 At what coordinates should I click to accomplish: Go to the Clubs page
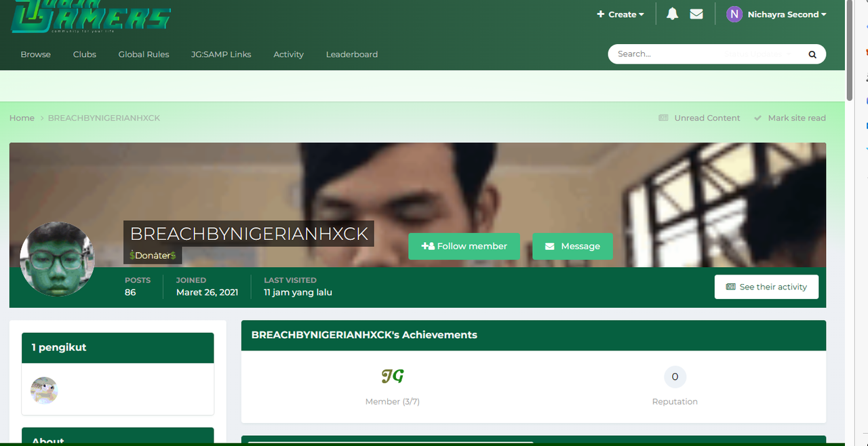pos(85,54)
